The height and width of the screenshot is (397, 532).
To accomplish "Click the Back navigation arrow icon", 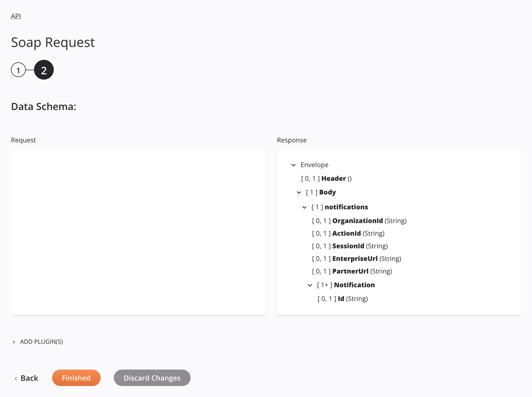I will tap(15, 378).
